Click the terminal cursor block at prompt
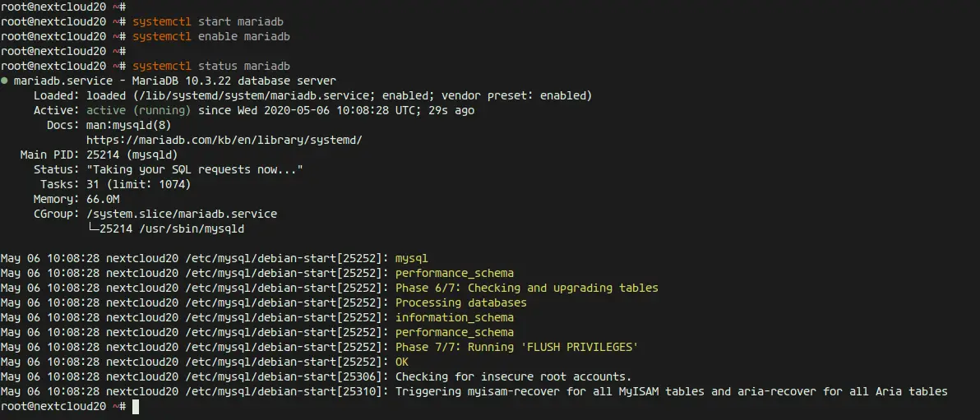This screenshot has height=420, width=980. point(136,407)
